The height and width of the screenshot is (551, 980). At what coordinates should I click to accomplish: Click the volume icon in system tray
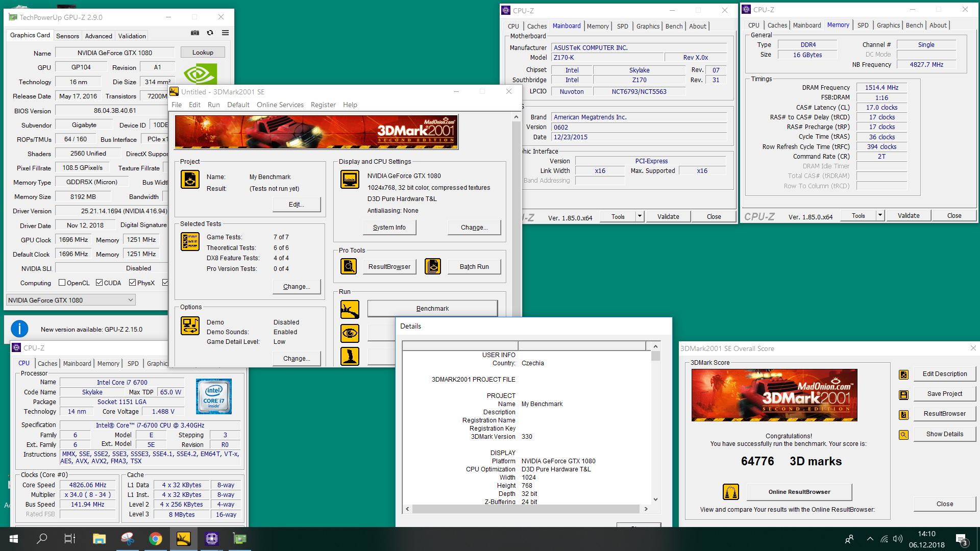click(898, 539)
